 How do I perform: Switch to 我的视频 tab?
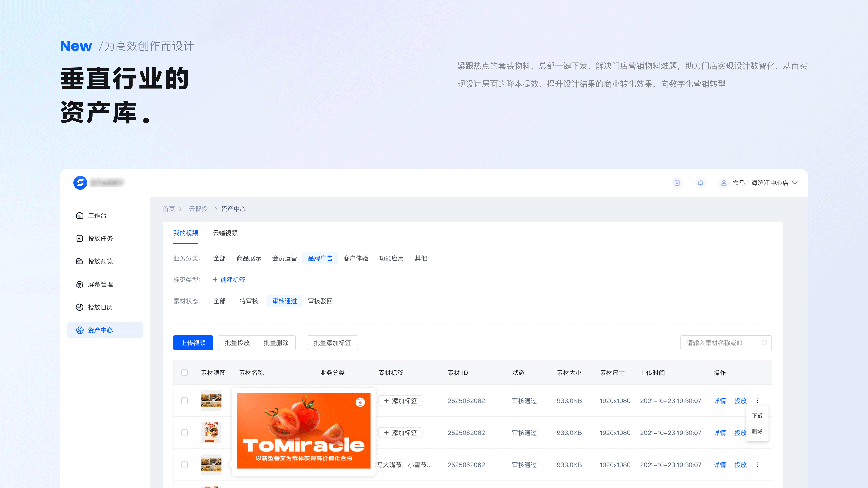pyautogui.click(x=186, y=233)
